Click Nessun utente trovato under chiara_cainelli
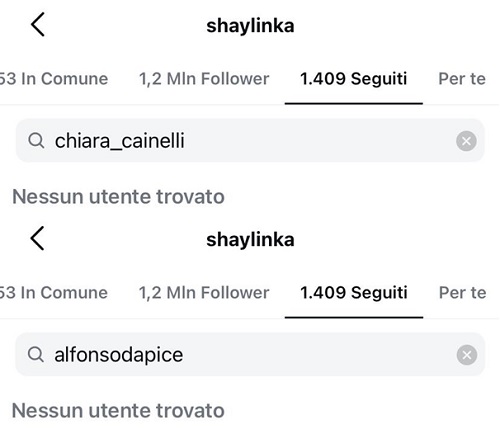Image resolution: width=500 pixels, height=429 pixels. click(118, 197)
